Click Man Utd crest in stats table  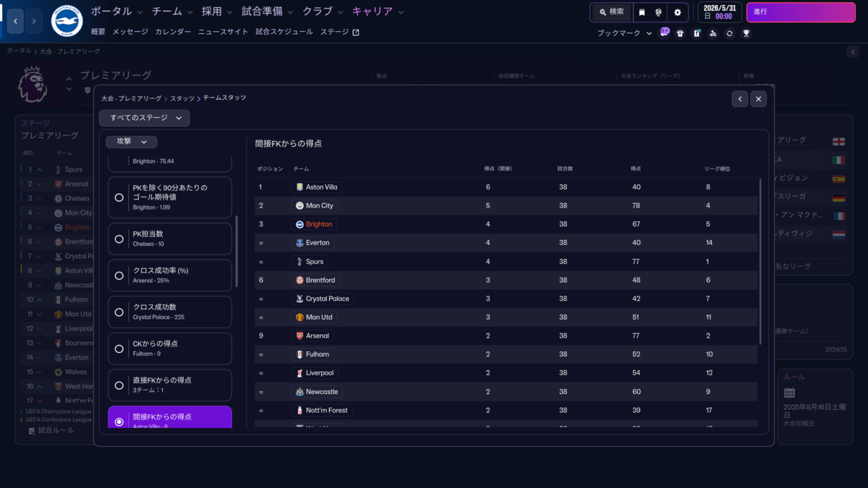pyautogui.click(x=299, y=317)
